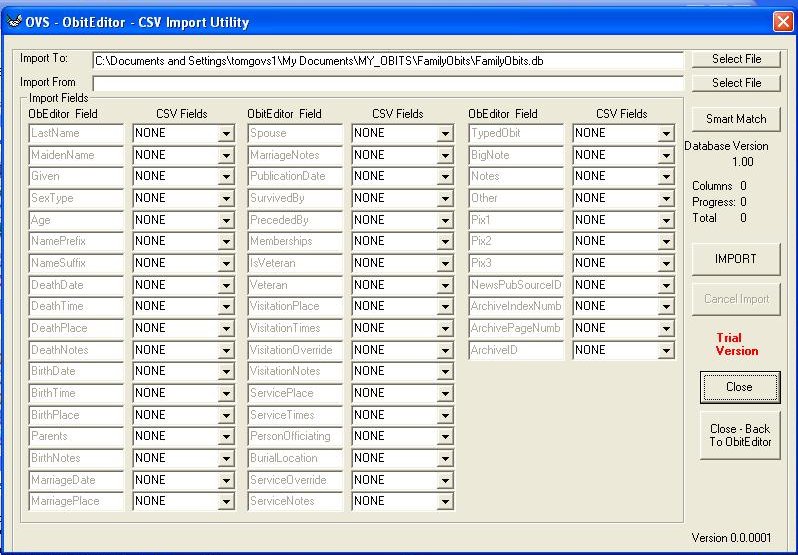Open CSV dropdown for MarriagePlace
The image size is (798, 555).
coord(226,502)
